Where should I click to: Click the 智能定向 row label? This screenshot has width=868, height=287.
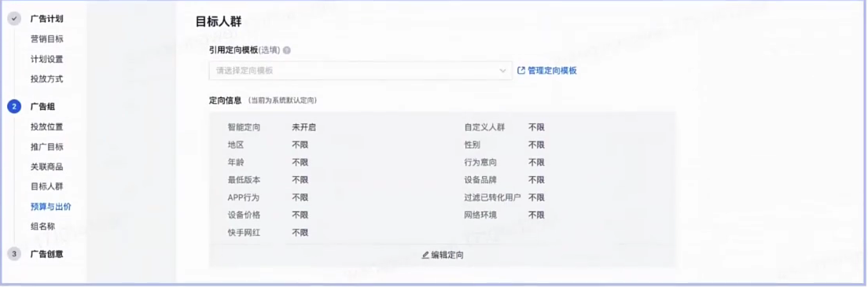244,127
